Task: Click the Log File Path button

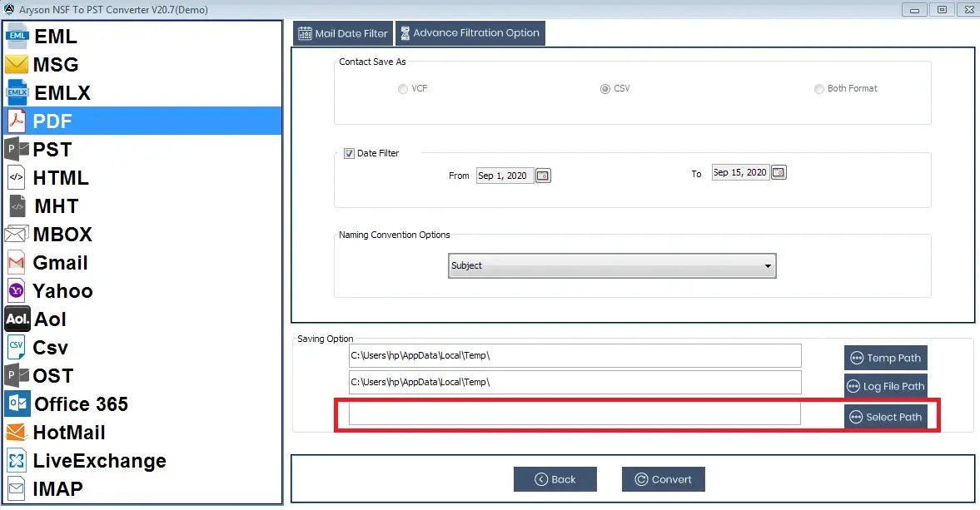Action: coord(886,386)
